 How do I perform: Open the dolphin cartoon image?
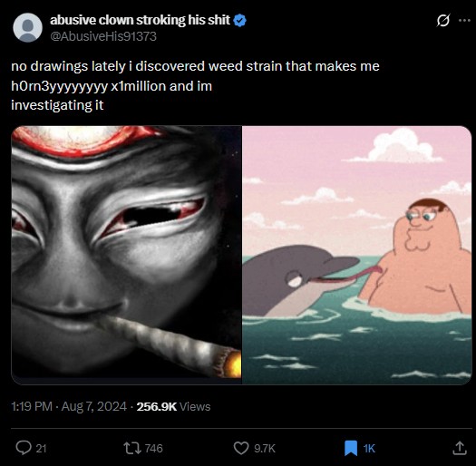357,255
